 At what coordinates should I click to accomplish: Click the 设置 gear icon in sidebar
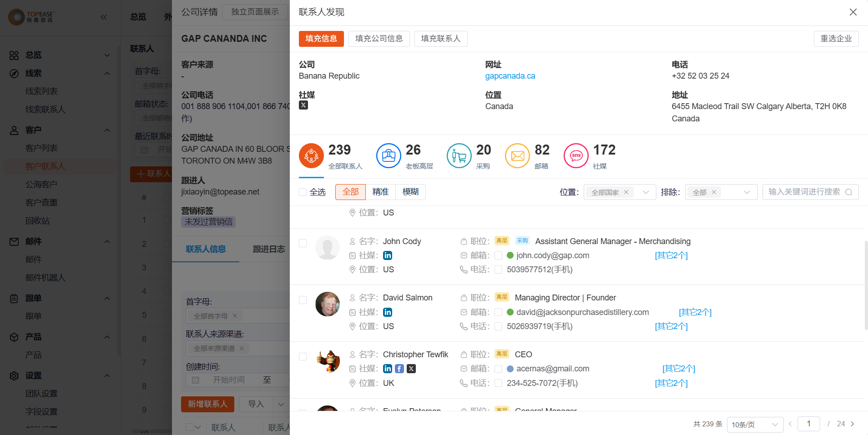point(14,375)
